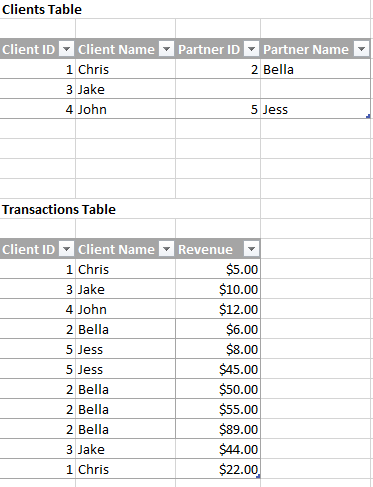Viewport: 373px width, 487px height.
Task: Open Client ID filter in Transactions table
Action: pyautogui.click(x=67, y=249)
